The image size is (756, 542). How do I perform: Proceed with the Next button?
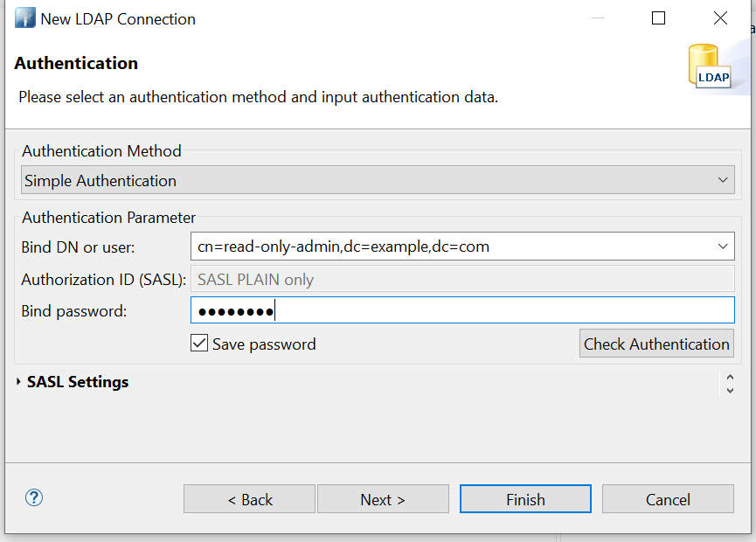(383, 499)
